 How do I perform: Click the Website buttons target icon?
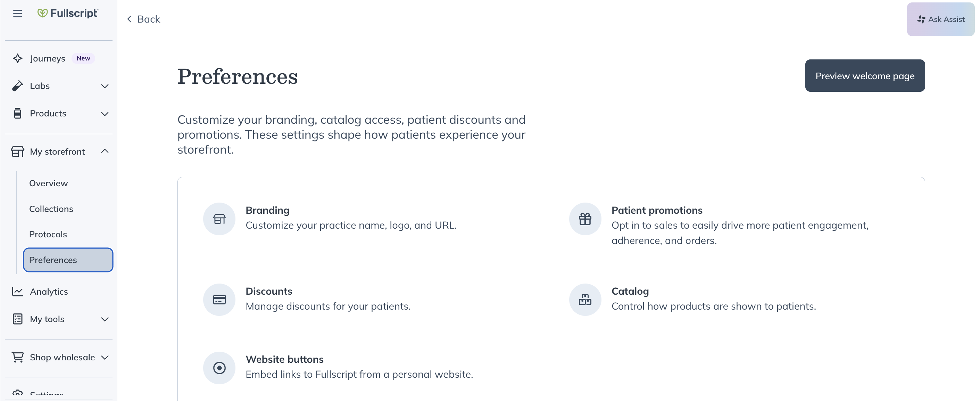[x=219, y=368]
